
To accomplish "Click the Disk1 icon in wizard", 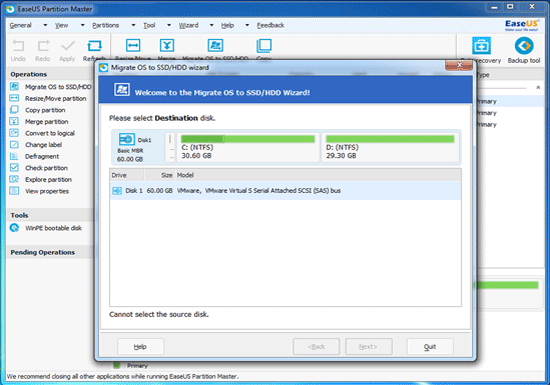I will pyautogui.click(x=127, y=139).
